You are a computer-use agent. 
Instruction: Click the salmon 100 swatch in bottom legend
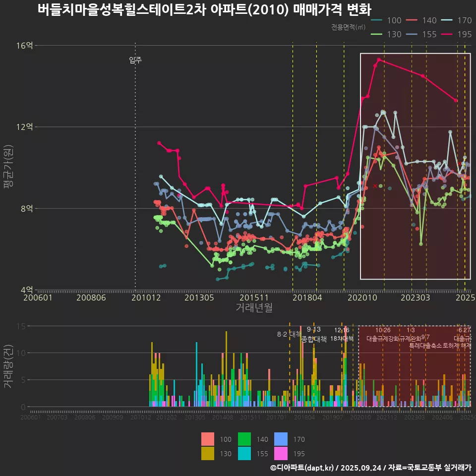pyautogui.click(x=208, y=439)
